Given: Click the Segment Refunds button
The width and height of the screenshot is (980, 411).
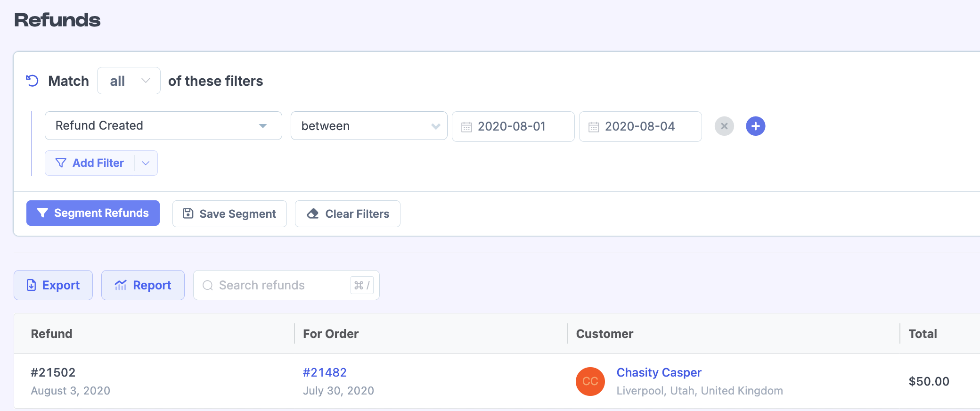Looking at the screenshot, I should point(93,213).
